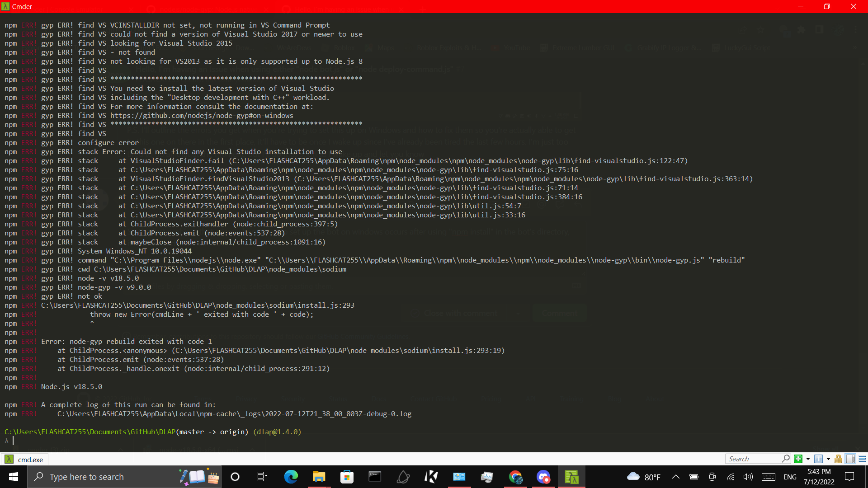Click the active console number icon
Image resolution: width=868 pixels, height=488 pixels.
pos(818,459)
